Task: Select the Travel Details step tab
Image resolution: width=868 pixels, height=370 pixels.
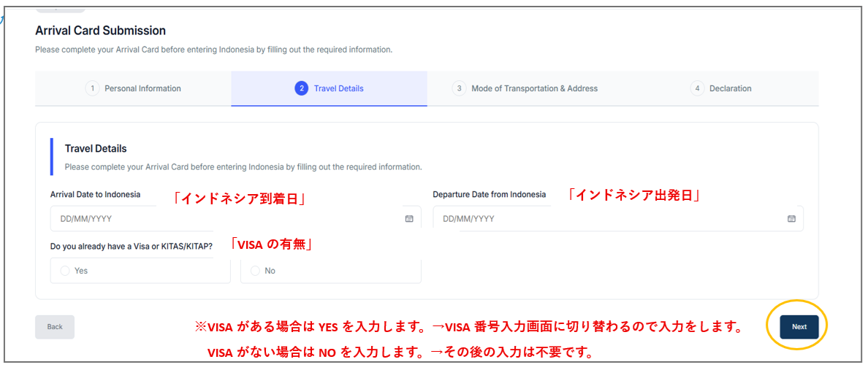Action: [330, 88]
